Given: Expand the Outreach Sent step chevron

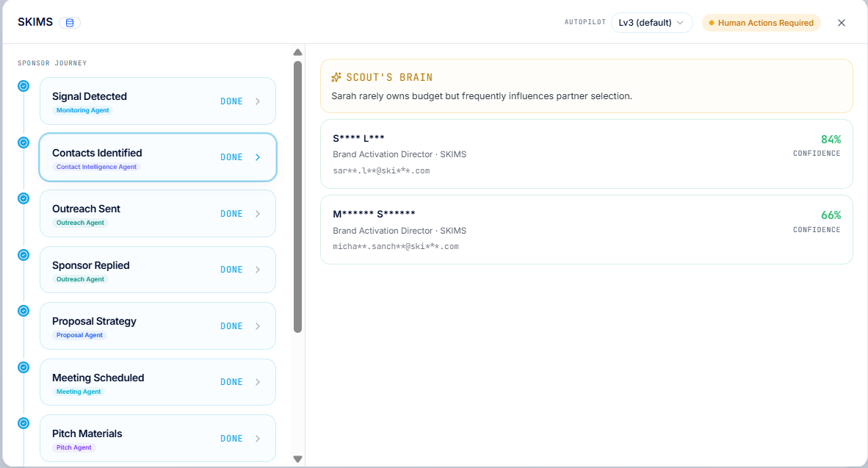Looking at the screenshot, I should coord(258,214).
